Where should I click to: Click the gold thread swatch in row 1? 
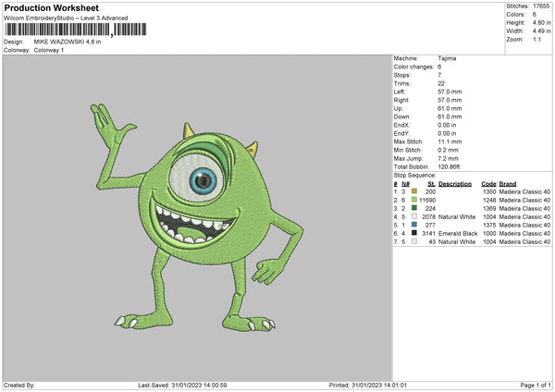(x=414, y=191)
